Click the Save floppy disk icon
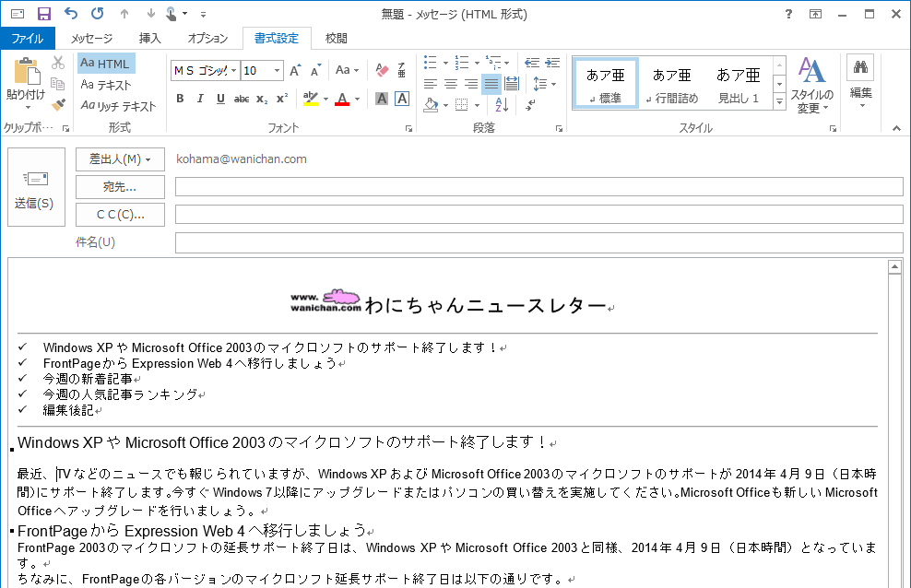Image resolution: width=911 pixels, height=588 pixels. [x=44, y=14]
